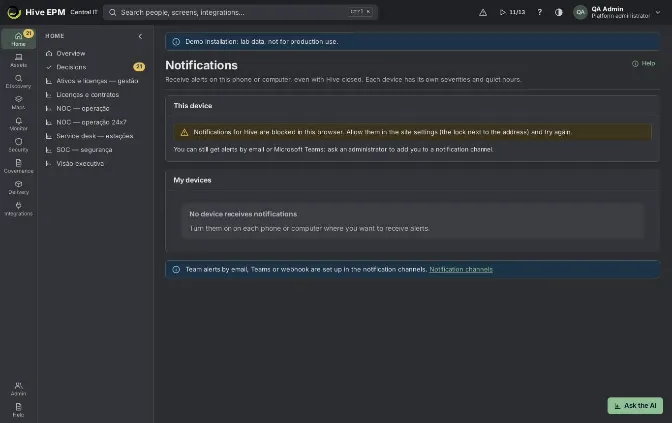Click the Central IT tenant label

(84, 12)
